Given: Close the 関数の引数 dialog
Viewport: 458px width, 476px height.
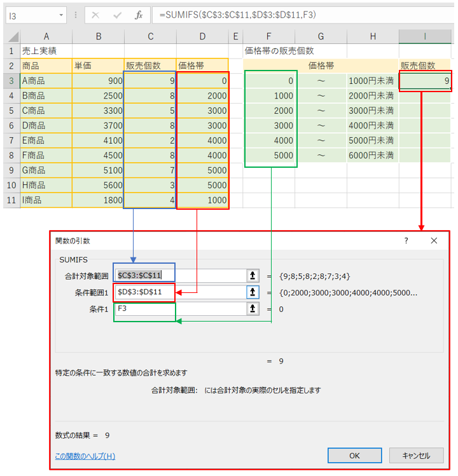Looking at the screenshot, I should (x=434, y=241).
